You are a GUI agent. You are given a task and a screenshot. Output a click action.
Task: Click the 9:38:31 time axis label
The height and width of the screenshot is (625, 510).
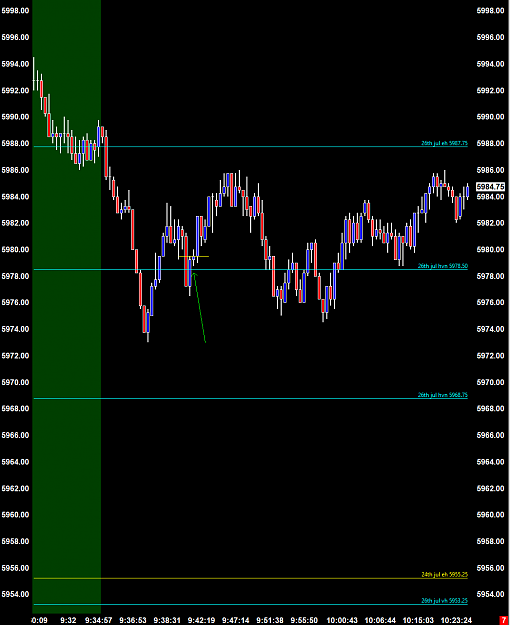tap(167, 621)
